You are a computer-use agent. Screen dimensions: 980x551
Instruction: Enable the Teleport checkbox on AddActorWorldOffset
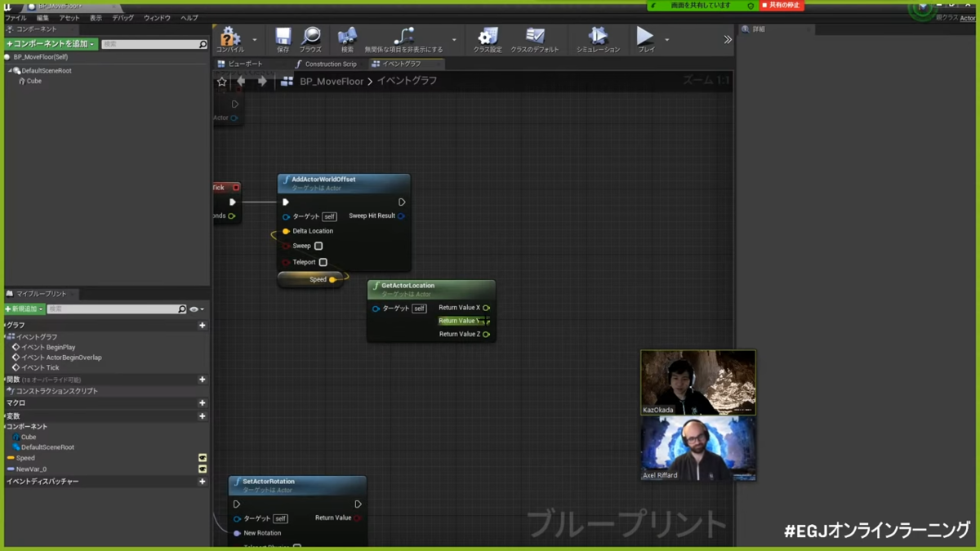[x=323, y=262]
